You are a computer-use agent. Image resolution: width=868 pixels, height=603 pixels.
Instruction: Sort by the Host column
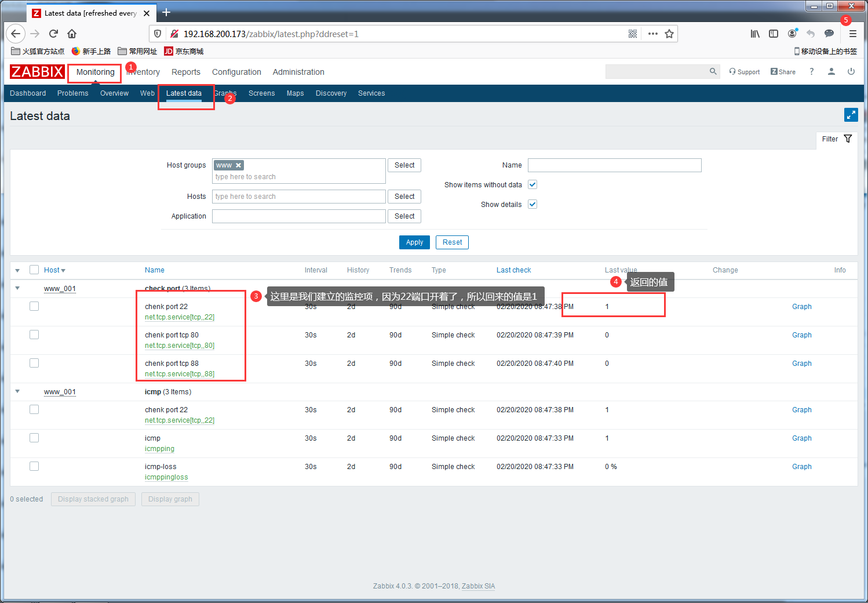click(54, 270)
